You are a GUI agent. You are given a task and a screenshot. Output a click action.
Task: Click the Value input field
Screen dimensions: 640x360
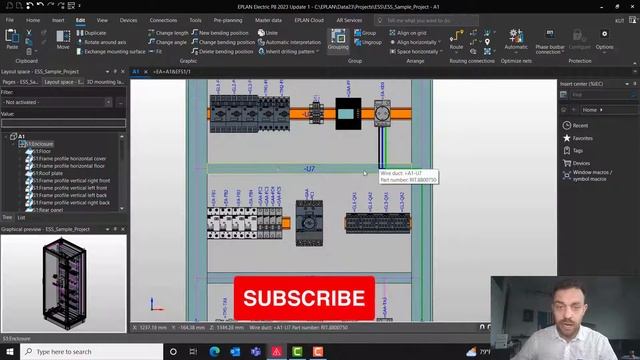tap(63, 123)
